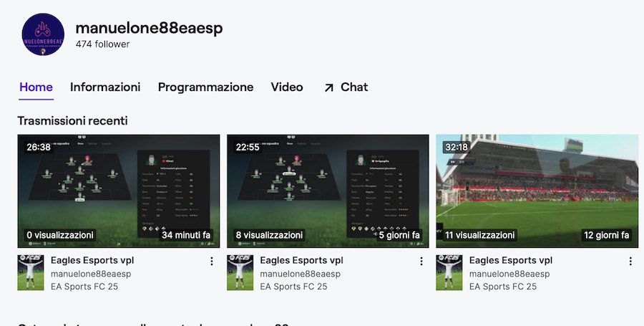Click manuelone88eaesp link under third video
The width and height of the screenshot is (644, 326).
pyautogui.click(x=509, y=274)
